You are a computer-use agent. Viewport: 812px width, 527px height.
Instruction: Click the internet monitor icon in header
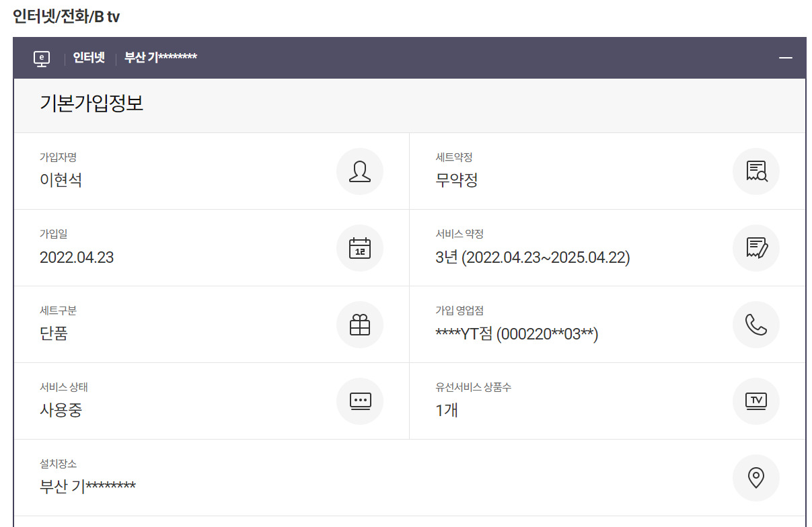[42, 58]
